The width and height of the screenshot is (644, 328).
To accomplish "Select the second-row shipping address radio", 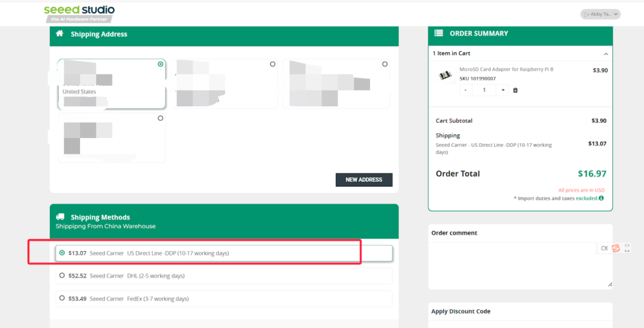I will [x=161, y=118].
